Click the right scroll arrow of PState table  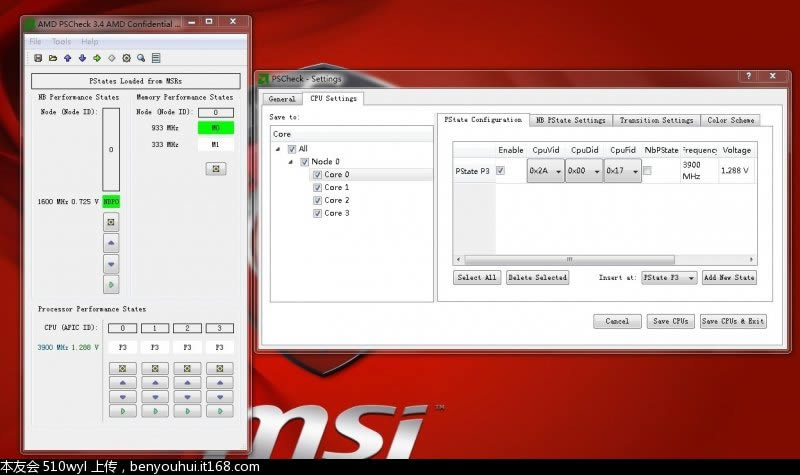click(751, 259)
